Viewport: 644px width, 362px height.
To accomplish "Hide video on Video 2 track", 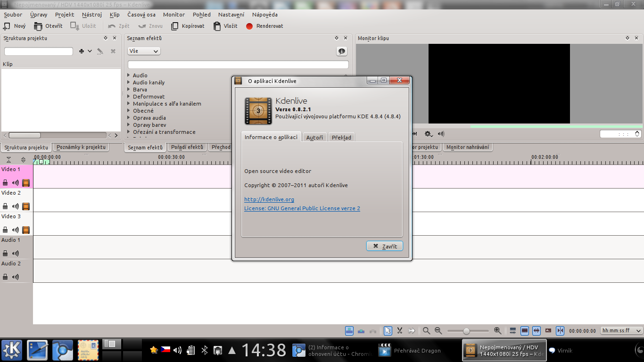I will pos(26,206).
